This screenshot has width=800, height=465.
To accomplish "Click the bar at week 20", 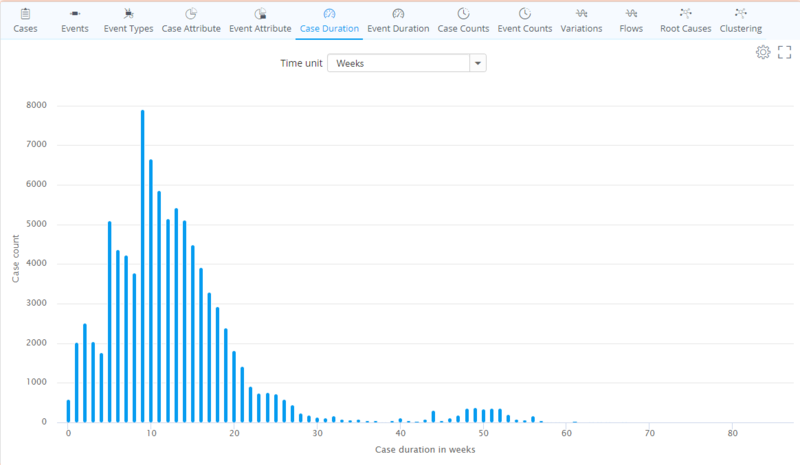I will click(x=234, y=386).
